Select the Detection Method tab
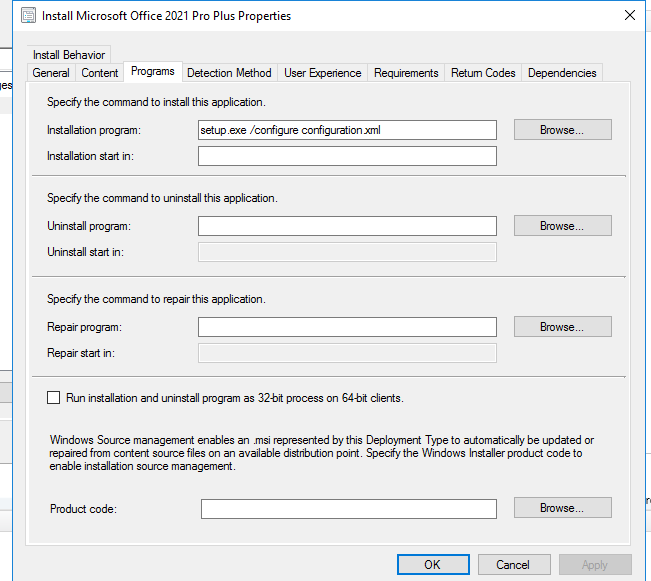The height and width of the screenshot is (581, 651). (229, 73)
